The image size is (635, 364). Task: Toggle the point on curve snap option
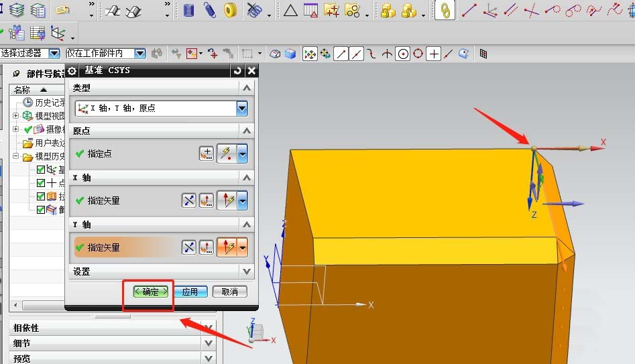pos(449,54)
